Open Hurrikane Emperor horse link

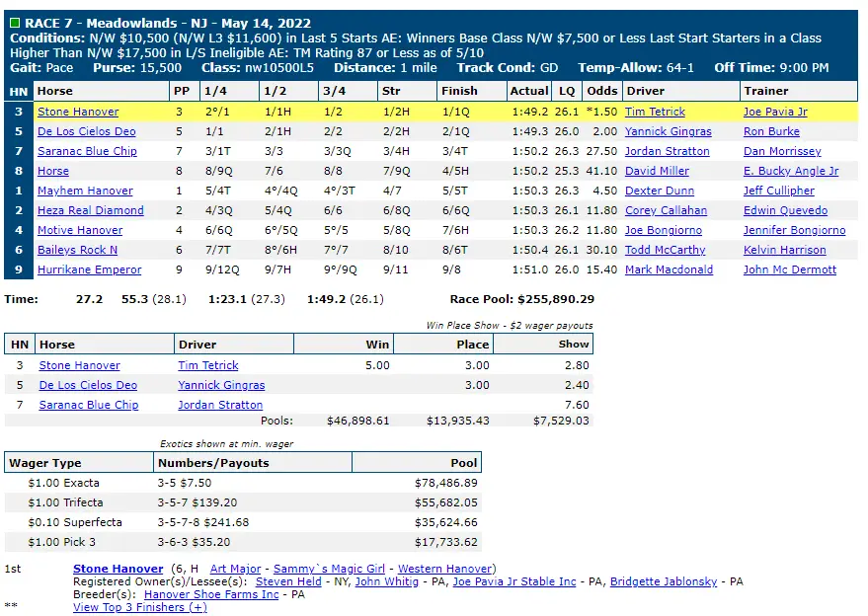click(x=90, y=270)
